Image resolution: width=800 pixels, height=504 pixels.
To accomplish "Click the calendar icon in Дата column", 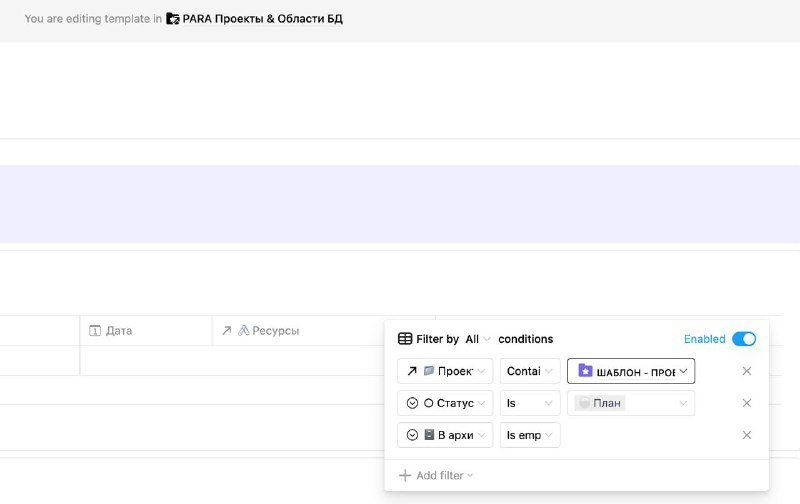I will (x=95, y=331).
